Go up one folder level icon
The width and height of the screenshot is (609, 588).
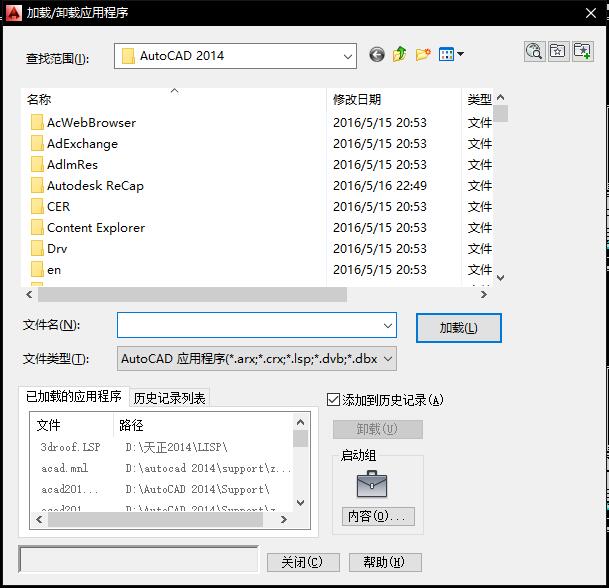click(399, 54)
